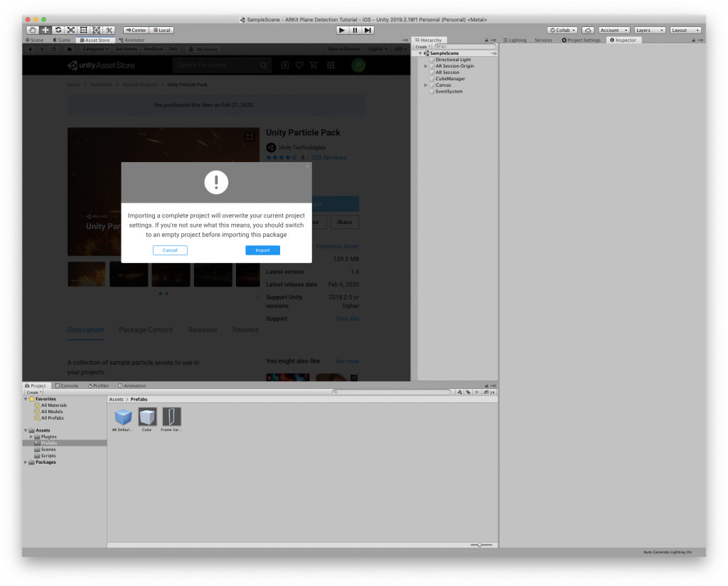728x586 pixels.
Task: Expand the Packages folder arrow
Action: [x=26, y=462]
